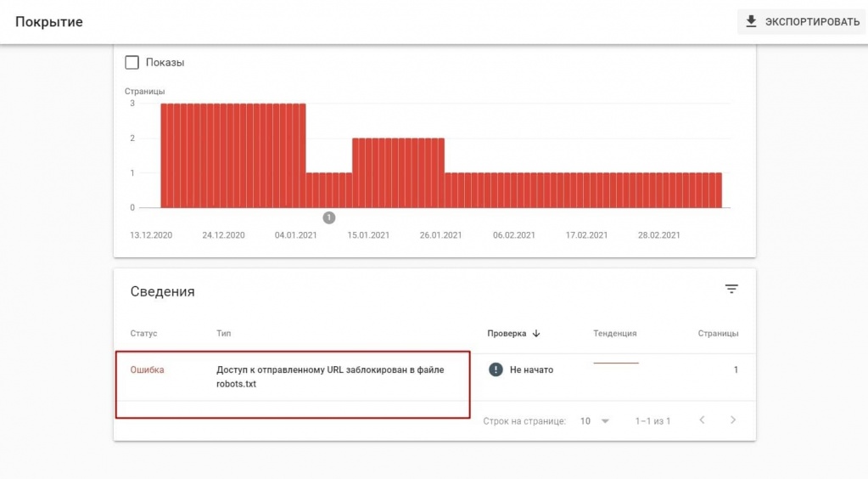This screenshot has height=479, width=868.
Task: Click the rows per page value 10
Action: point(585,421)
